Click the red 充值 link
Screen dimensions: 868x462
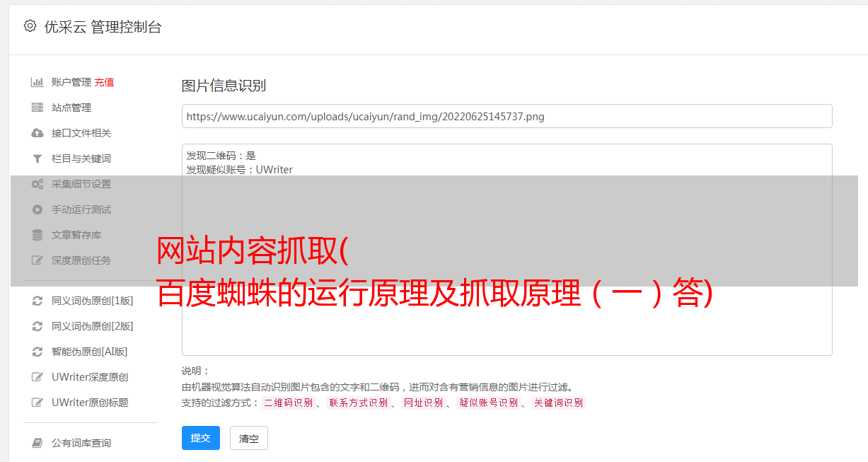point(104,82)
